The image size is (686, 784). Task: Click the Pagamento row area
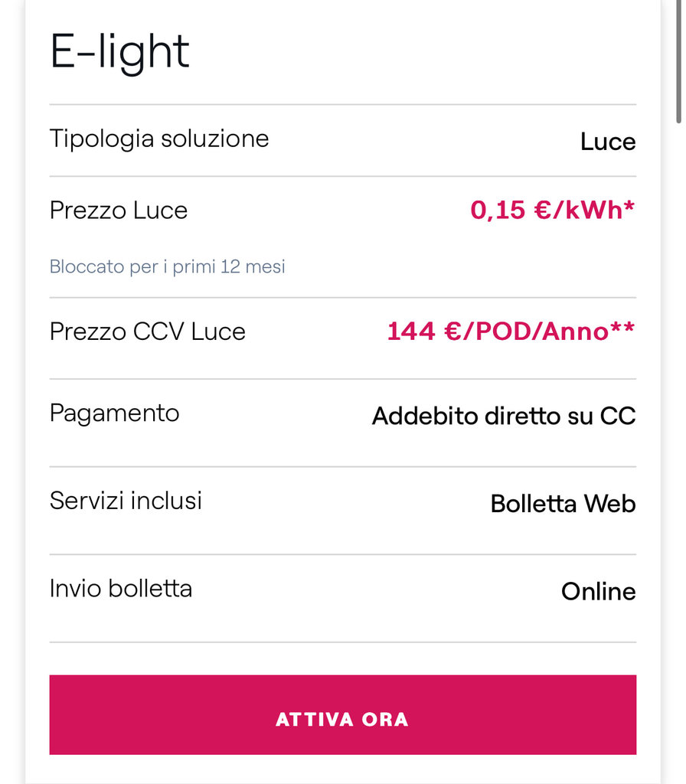click(x=343, y=423)
